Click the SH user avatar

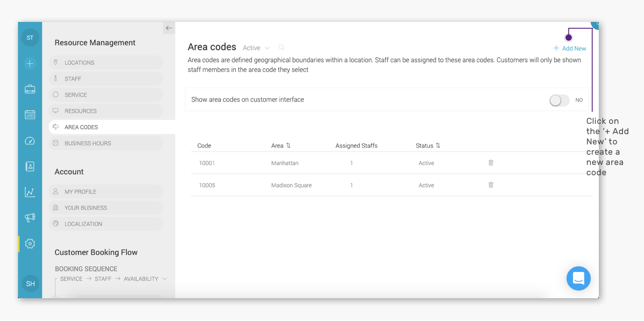(30, 283)
